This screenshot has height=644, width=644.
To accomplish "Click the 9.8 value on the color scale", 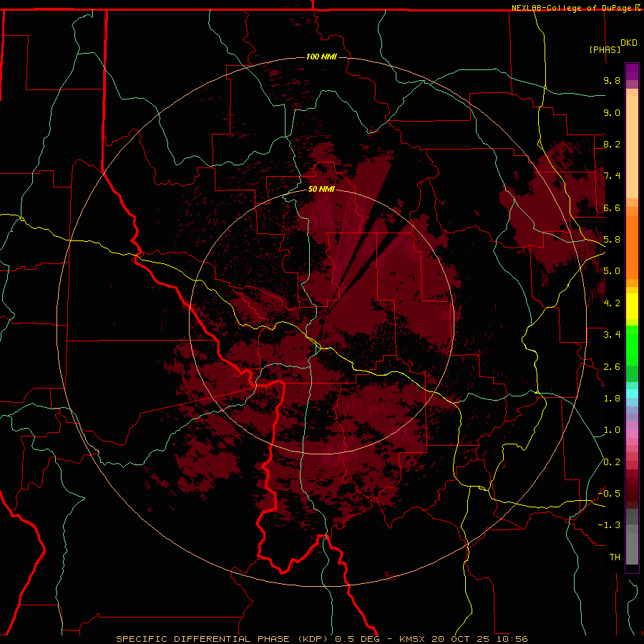I will tap(612, 80).
